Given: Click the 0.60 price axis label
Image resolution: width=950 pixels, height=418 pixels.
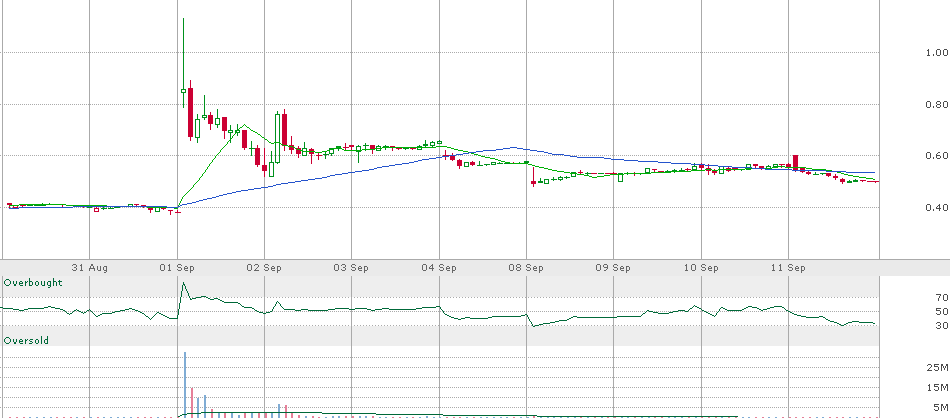Looking at the screenshot, I should click(x=937, y=156).
